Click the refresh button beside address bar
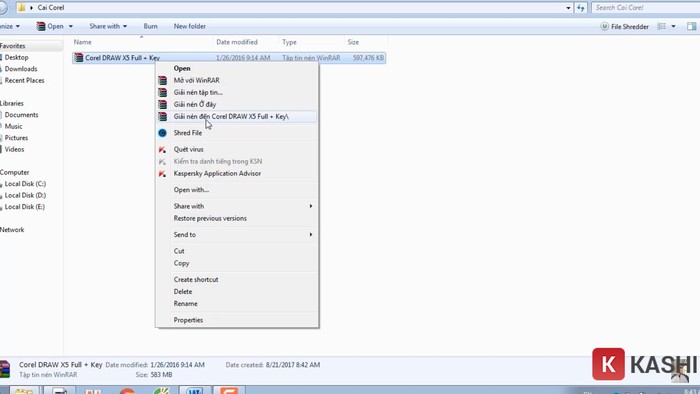The width and height of the screenshot is (700, 394). [x=580, y=8]
